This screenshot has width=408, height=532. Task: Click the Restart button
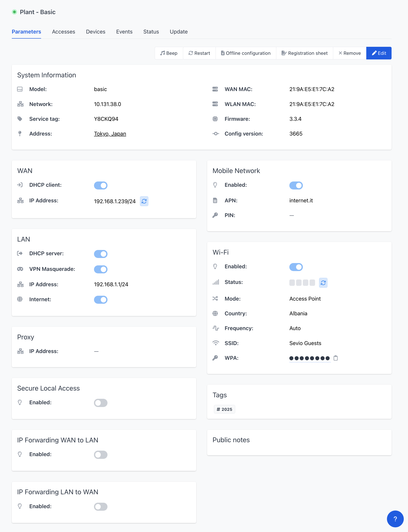click(199, 53)
